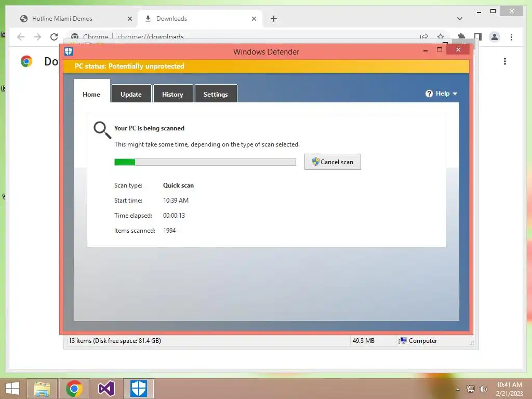532x399 pixels.
Task: Switch to the Hotline Miami Demos tab
Action: click(x=76, y=19)
